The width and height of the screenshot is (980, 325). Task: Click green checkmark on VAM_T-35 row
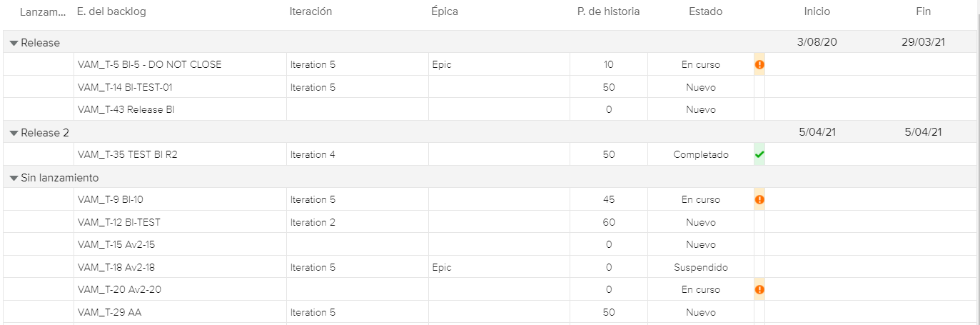[x=759, y=154]
